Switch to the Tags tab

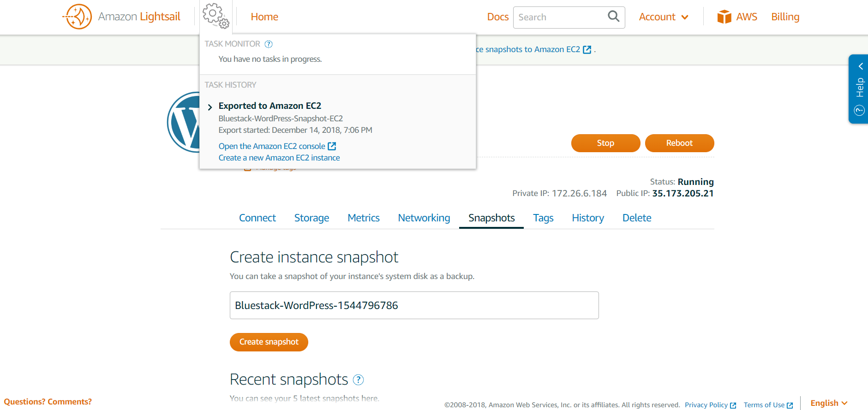point(543,218)
